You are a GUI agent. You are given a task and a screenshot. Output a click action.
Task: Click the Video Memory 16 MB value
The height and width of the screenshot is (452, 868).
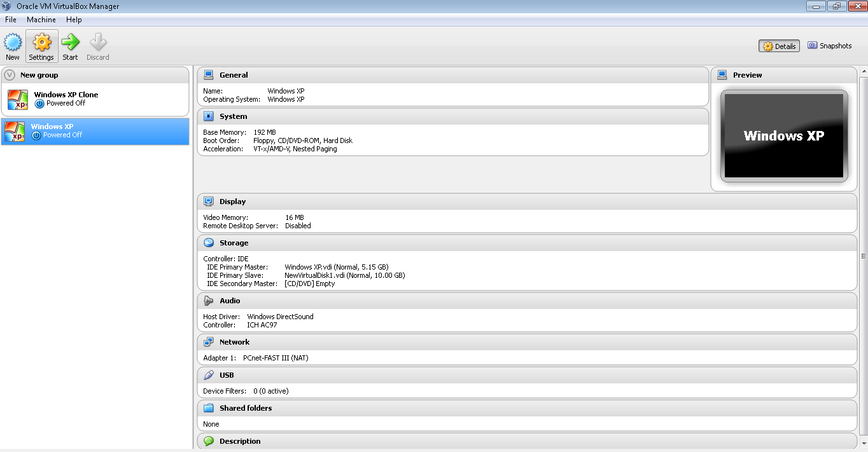click(295, 217)
